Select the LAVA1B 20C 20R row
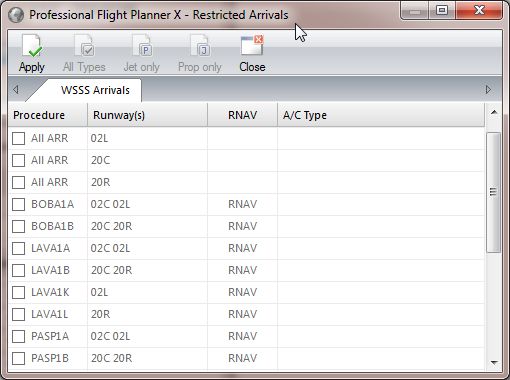The height and width of the screenshot is (380, 510). (246, 270)
